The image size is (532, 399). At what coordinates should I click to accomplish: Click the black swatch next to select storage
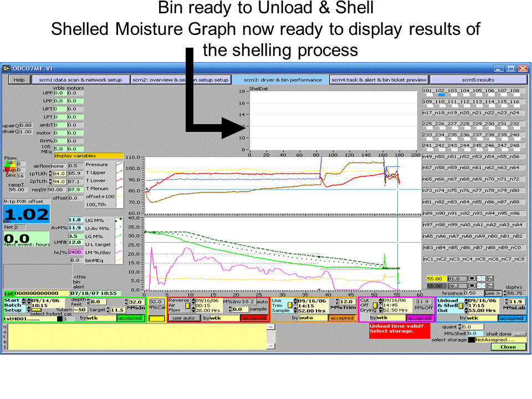click(471, 340)
